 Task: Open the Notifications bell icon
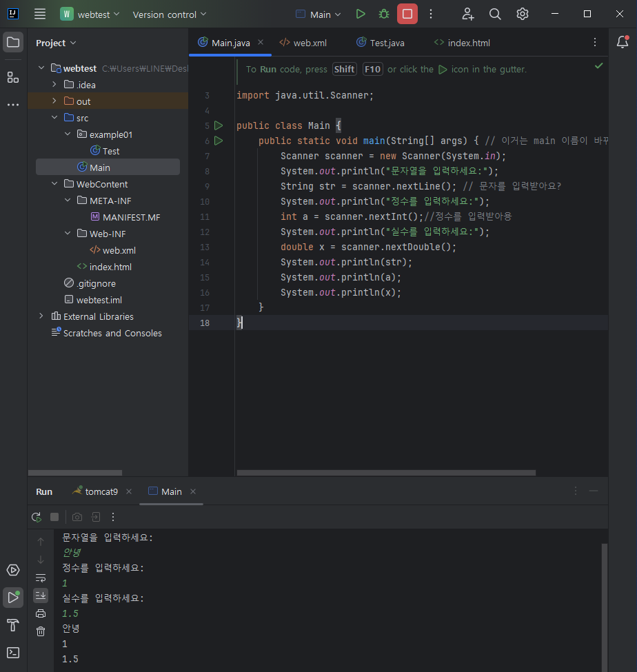(623, 42)
